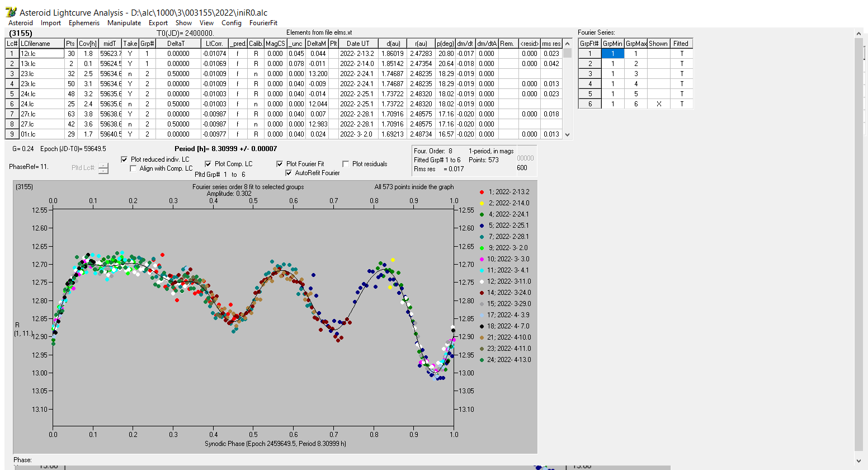Click the Asteroid Lightcurve Analysis app icon

11,12
